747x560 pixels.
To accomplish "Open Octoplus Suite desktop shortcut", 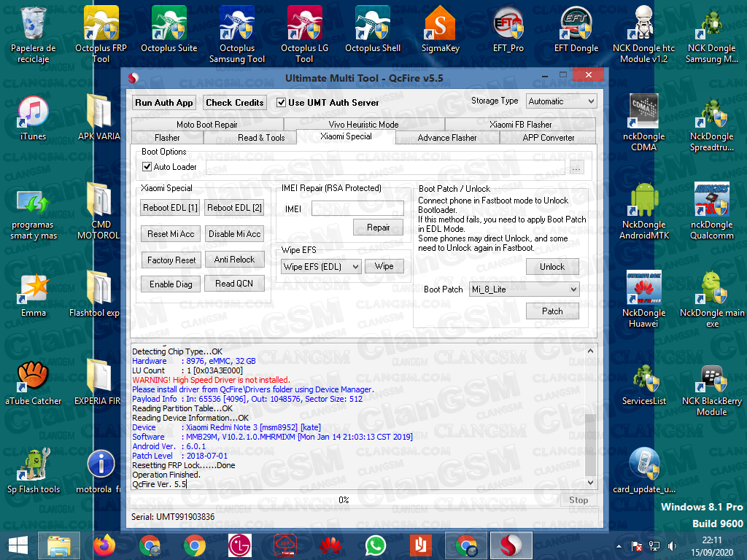I will coord(169,29).
